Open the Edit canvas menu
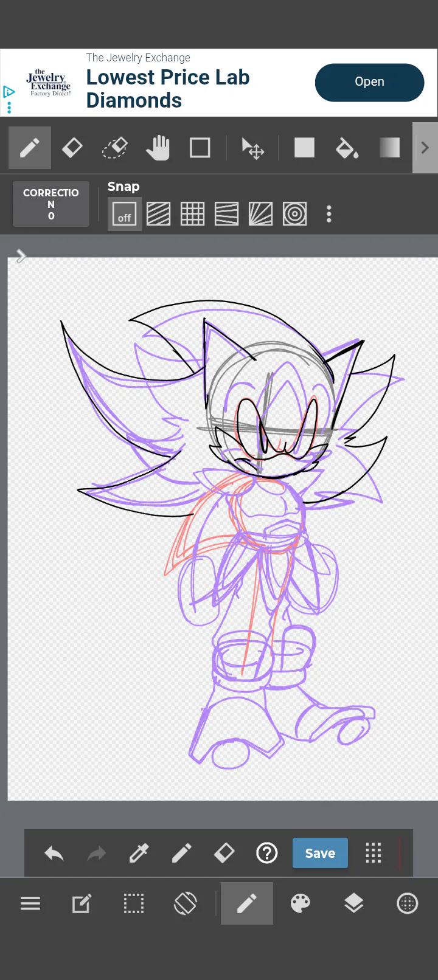 coord(82,904)
